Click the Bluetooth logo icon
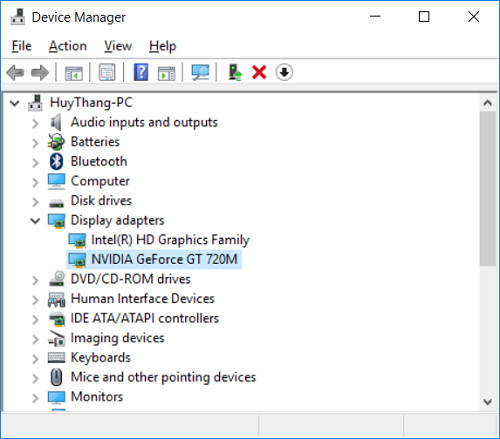The width and height of the screenshot is (500, 439). (x=56, y=162)
